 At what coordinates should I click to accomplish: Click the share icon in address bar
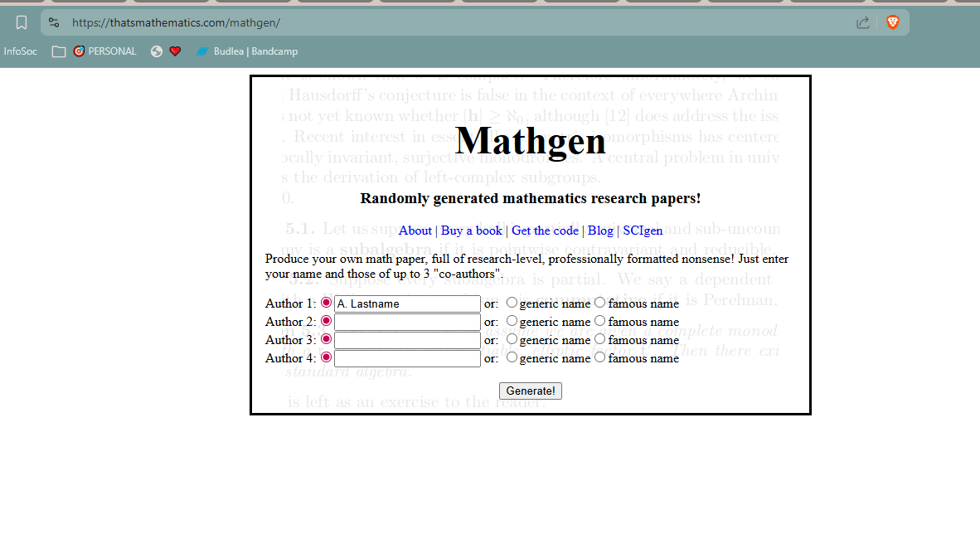coord(862,22)
